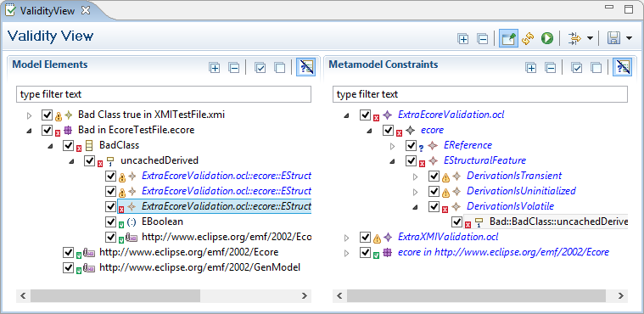Select EStructuralFeature constraint row

click(484, 160)
